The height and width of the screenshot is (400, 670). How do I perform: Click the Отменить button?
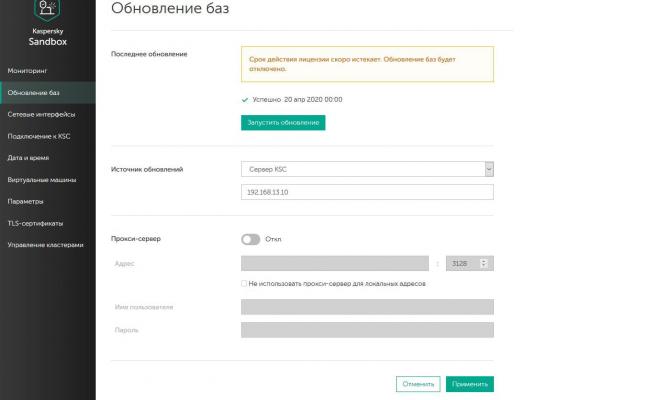tap(418, 383)
